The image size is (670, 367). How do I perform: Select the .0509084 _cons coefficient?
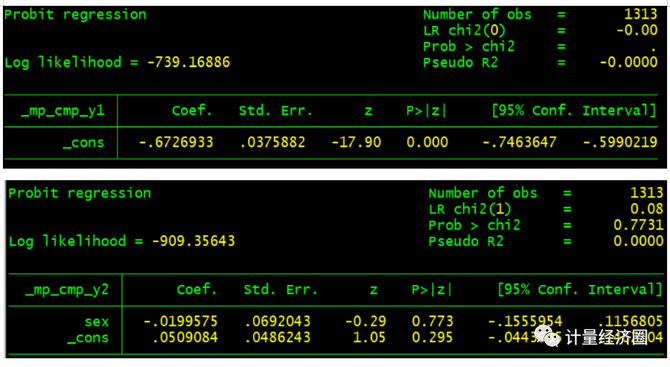(x=185, y=338)
